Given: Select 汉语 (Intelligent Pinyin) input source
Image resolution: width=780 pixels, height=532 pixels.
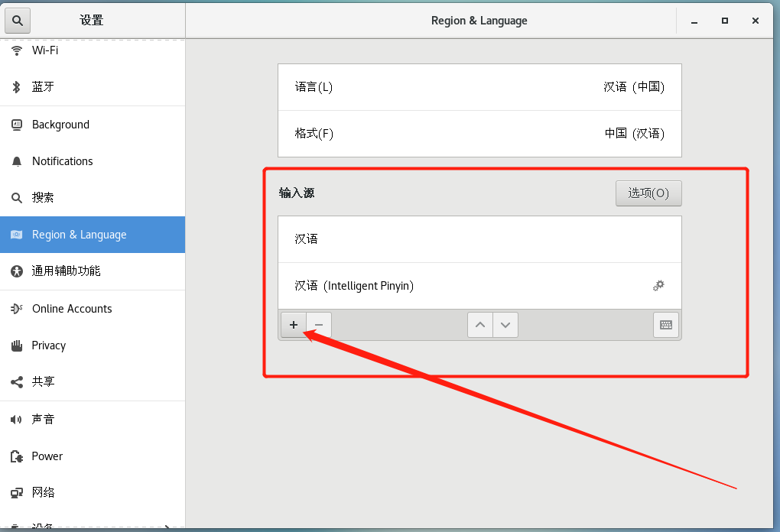Looking at the screenshot, I should 479,286.
